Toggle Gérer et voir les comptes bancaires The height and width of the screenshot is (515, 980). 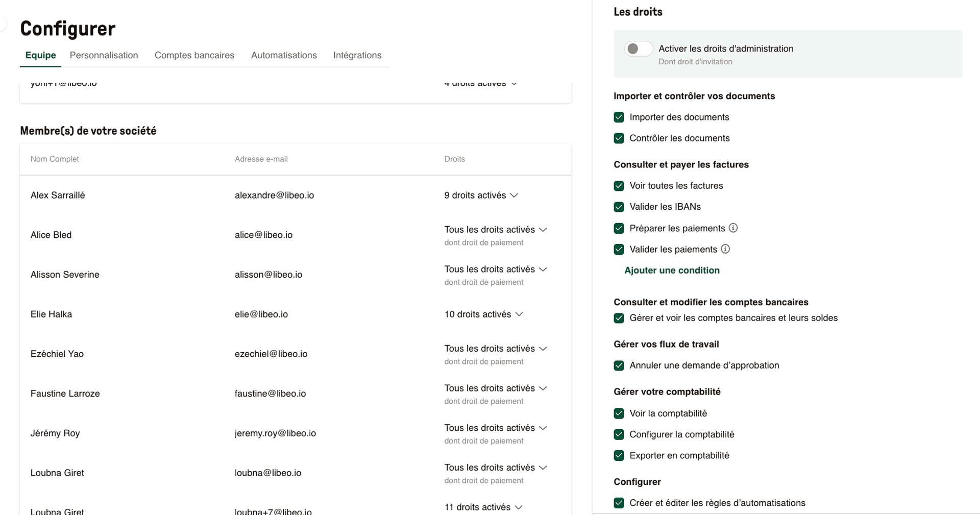click(619, 318)
